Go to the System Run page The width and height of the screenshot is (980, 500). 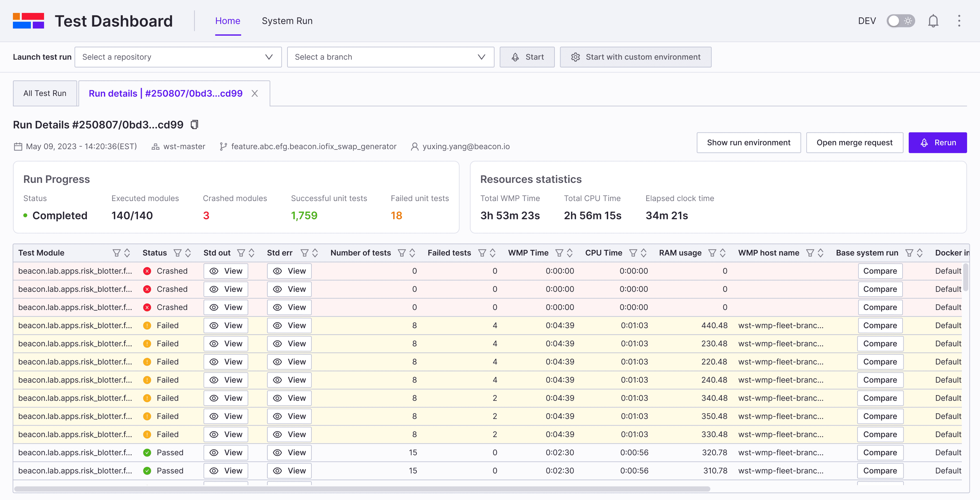click(x=287, y=21)
